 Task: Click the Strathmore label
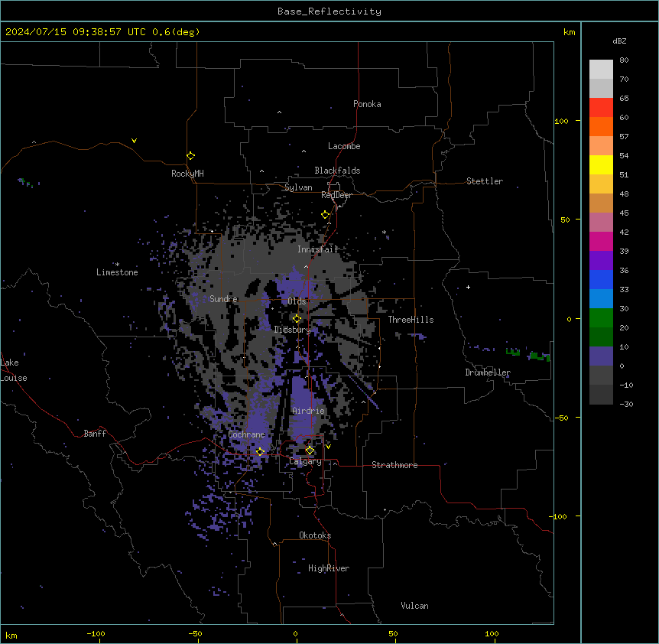(x=394, y=465)
